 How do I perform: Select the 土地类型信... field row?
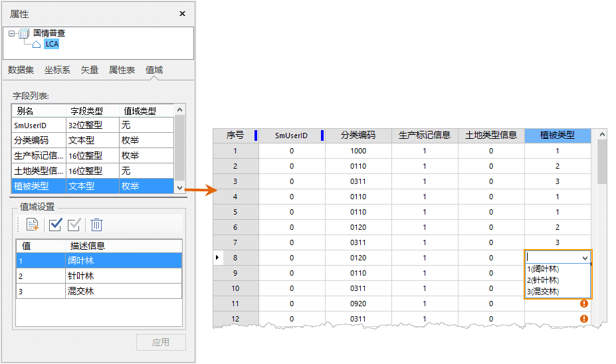[93, 171]
